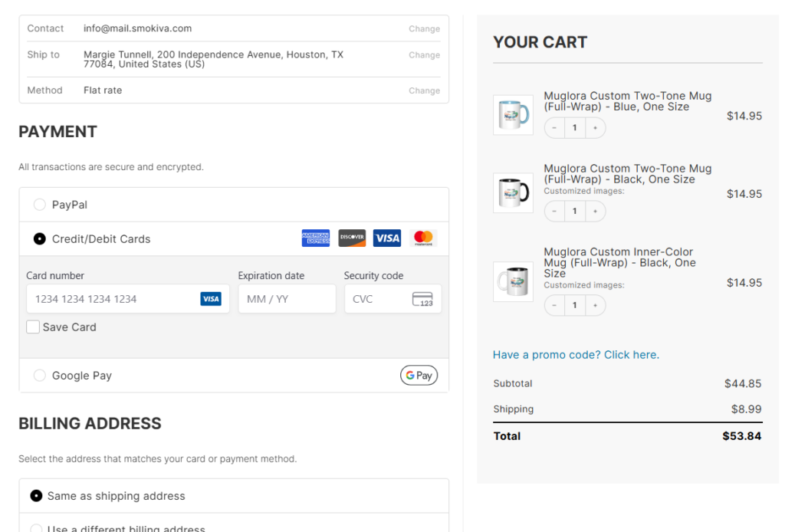Change the shipping method Flat rate
The height and width of the screenshot is (532, 785).
point(424,90)
